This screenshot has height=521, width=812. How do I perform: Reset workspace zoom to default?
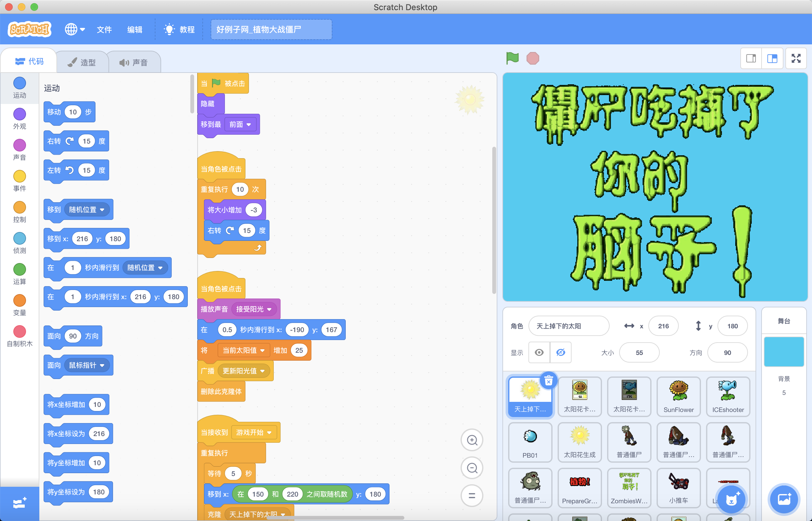coord(472,496)
